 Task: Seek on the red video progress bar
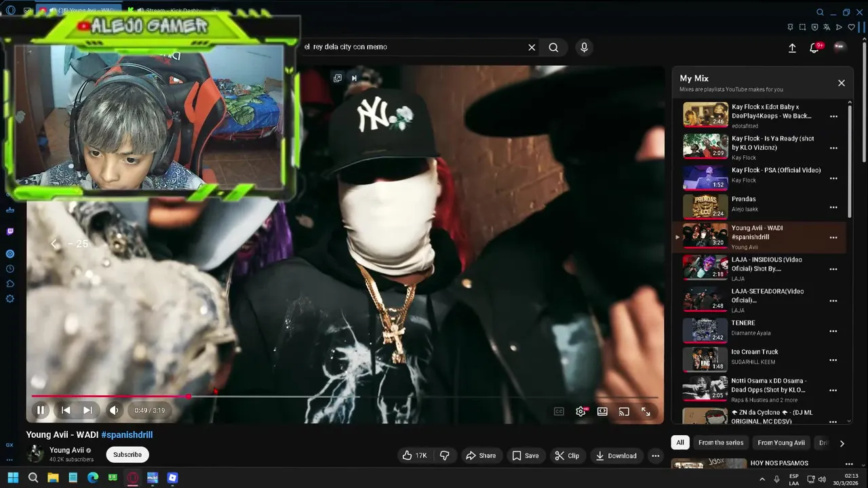click(x=345, y=396)
